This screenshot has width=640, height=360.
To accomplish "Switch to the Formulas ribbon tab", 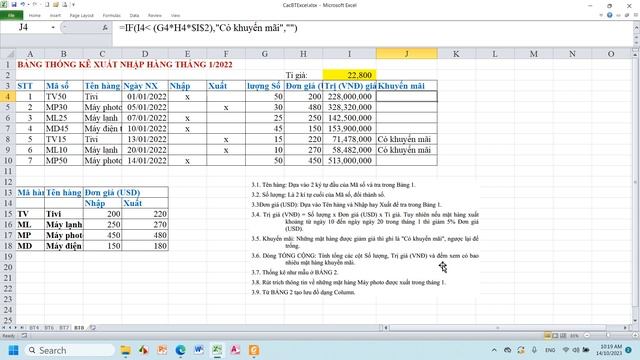I will coord(111,15).
